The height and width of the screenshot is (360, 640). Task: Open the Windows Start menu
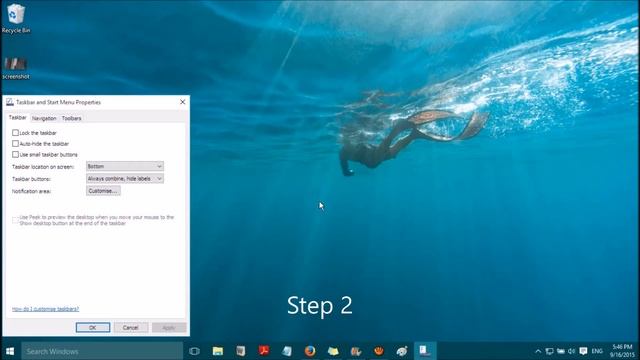click(10, 351)
